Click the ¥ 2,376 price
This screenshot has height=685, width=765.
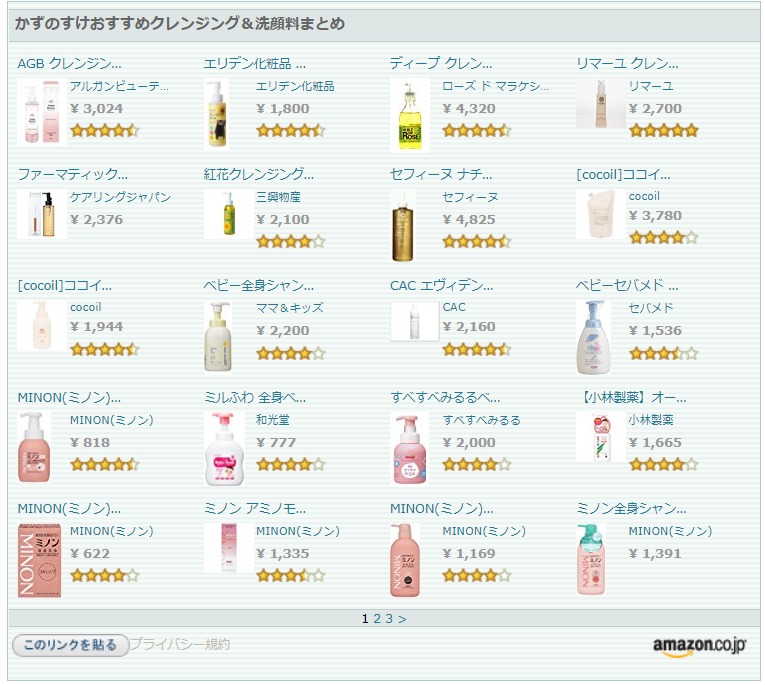point(97,220)
